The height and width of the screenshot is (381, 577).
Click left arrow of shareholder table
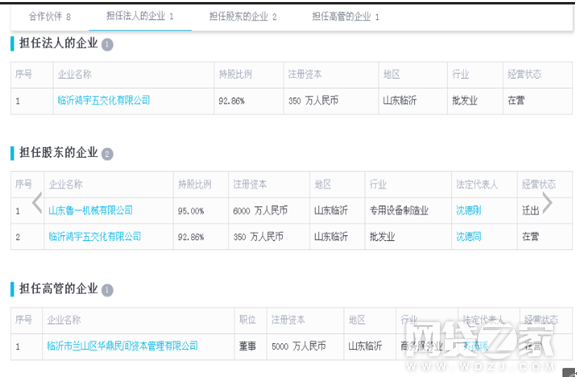37,202
